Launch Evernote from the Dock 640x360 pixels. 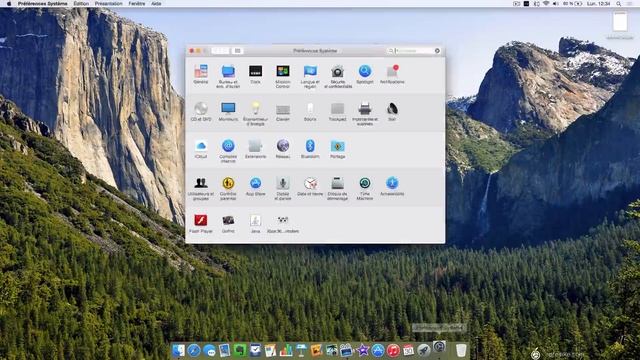click(240, 350)
